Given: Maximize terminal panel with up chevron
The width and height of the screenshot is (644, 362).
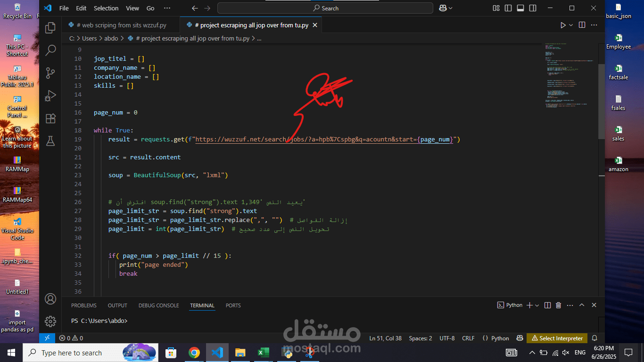Looking at the screenshot, I should click(x=582, y=305).
